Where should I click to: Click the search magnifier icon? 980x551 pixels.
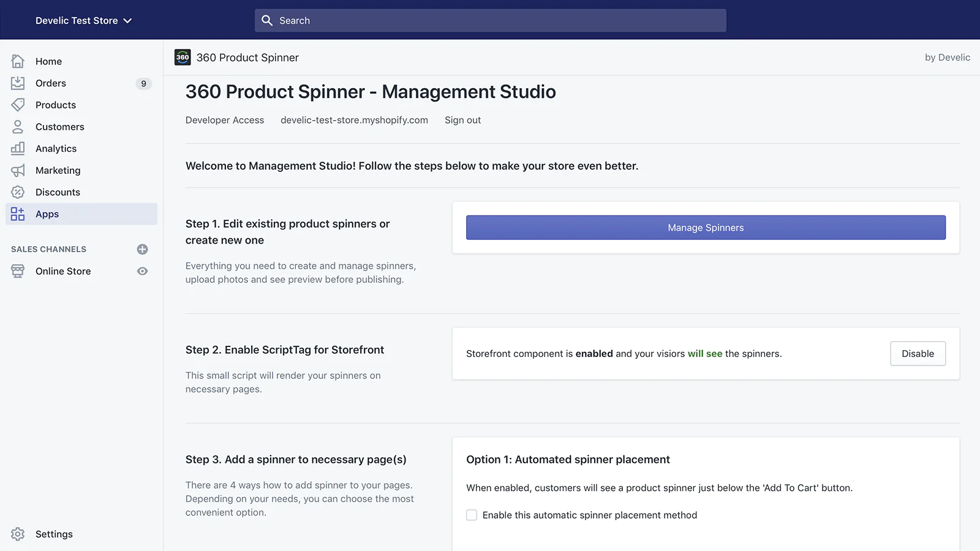tap(267, 20)
